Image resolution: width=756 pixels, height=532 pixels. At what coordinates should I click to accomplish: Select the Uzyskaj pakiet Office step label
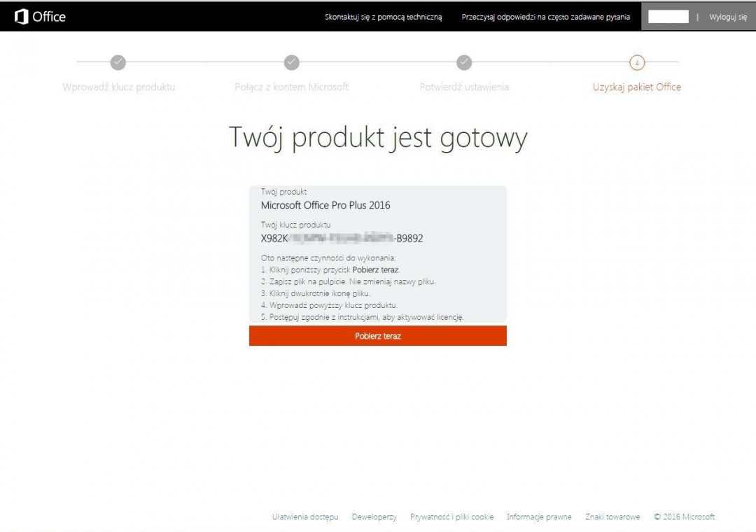coord(636,87)
